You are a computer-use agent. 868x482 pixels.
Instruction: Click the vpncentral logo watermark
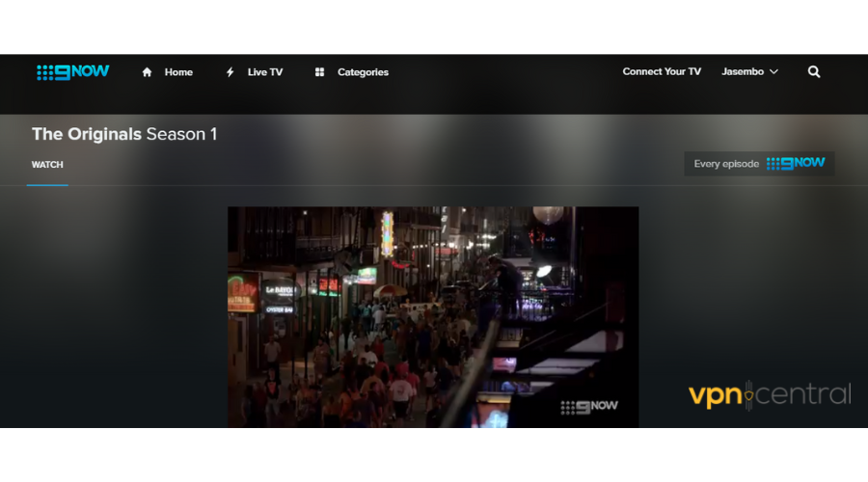770,394
